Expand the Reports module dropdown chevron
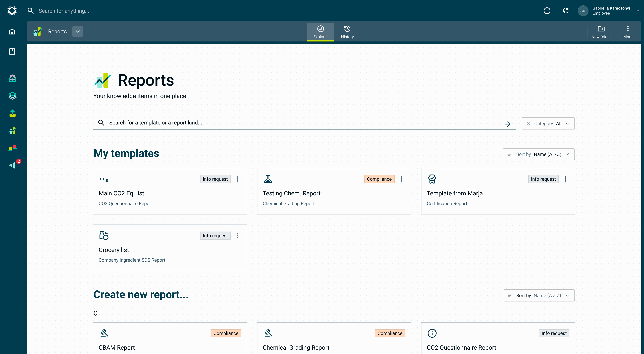This screenshot has height=354, width=644. click(78, 31)
